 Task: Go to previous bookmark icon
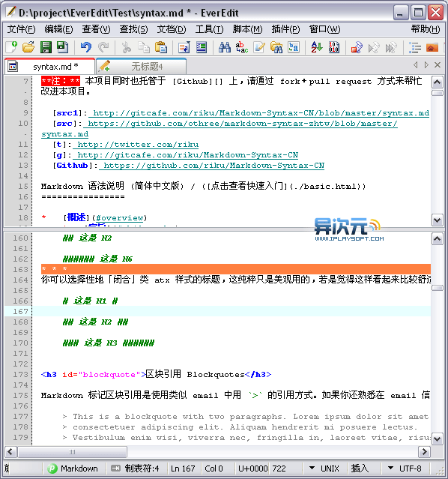click(x=374, y=47)
